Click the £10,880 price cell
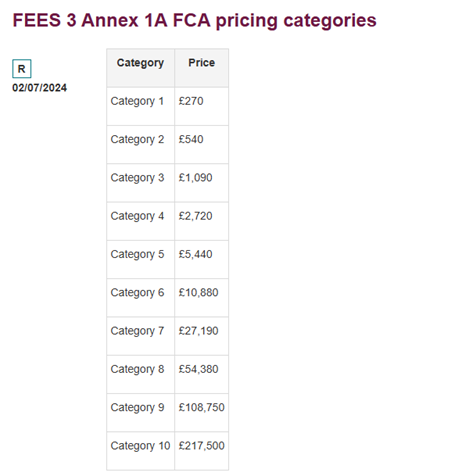462x476 pixels. tap(201, 298)
